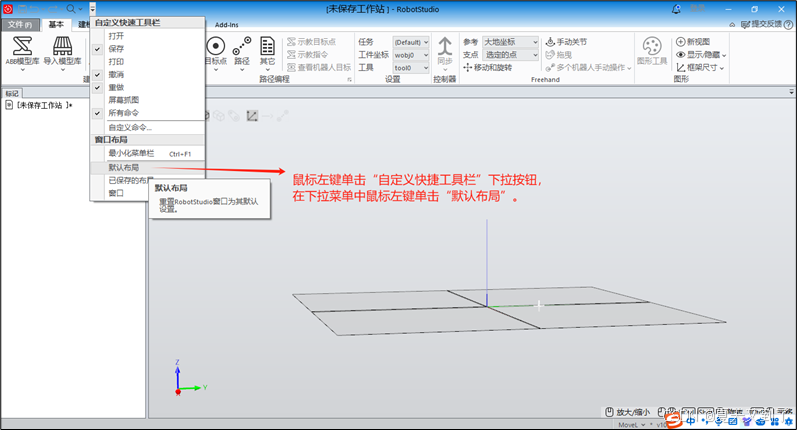Click the 框架尺寸 frame size icon
The width and height of the screenshot is (797, 430).
coord(681,67)
